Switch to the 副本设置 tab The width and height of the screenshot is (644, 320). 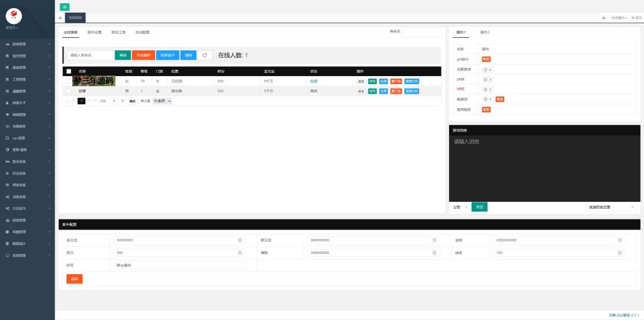pyautogui.click(x=94, y=32)
